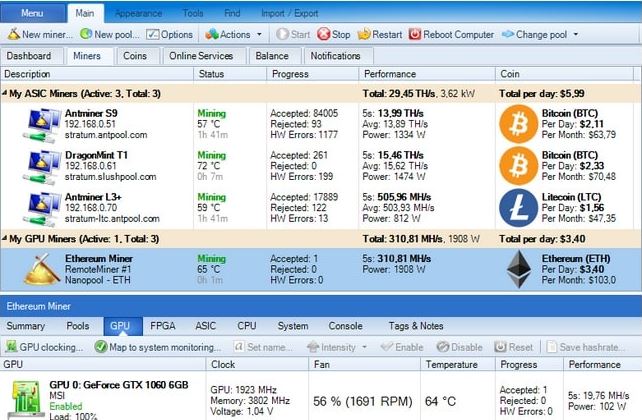Switch to the Tools ribbon tab

[193, 14]
